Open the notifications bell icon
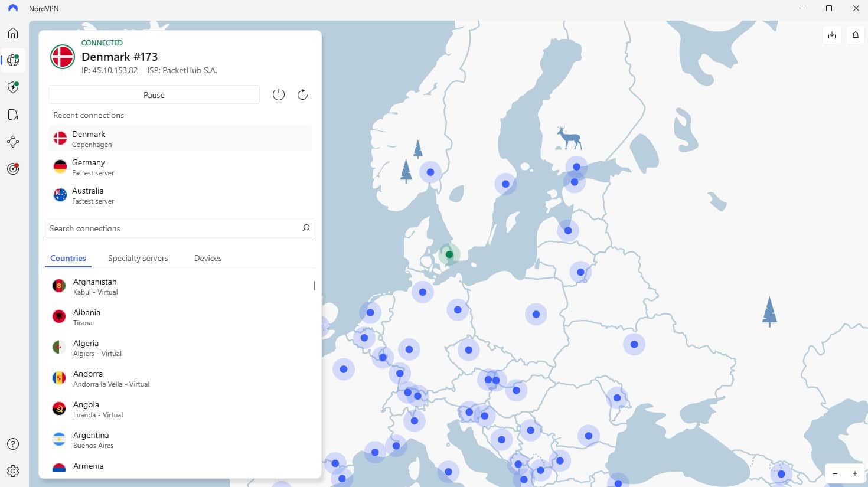The image size is (868, 487). pyautogui.click(x=856, y=35)
